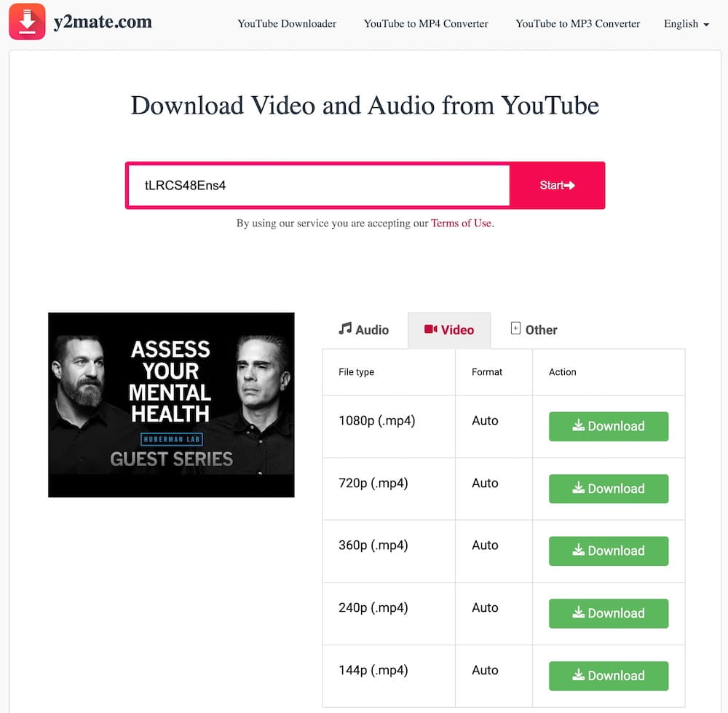Click the Assess Your Mental Health thumbnail
728x713 pixels.
pos(171,405)
